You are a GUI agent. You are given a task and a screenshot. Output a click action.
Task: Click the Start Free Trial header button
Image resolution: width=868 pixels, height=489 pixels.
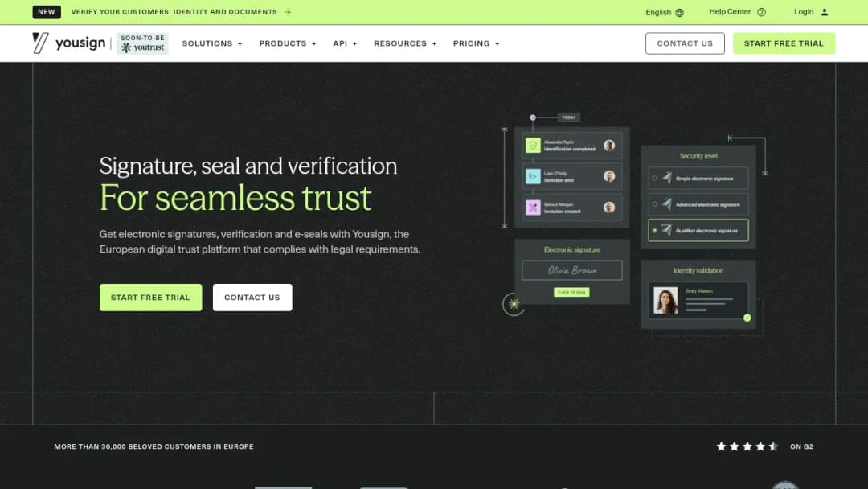click(x=784, y=43)
